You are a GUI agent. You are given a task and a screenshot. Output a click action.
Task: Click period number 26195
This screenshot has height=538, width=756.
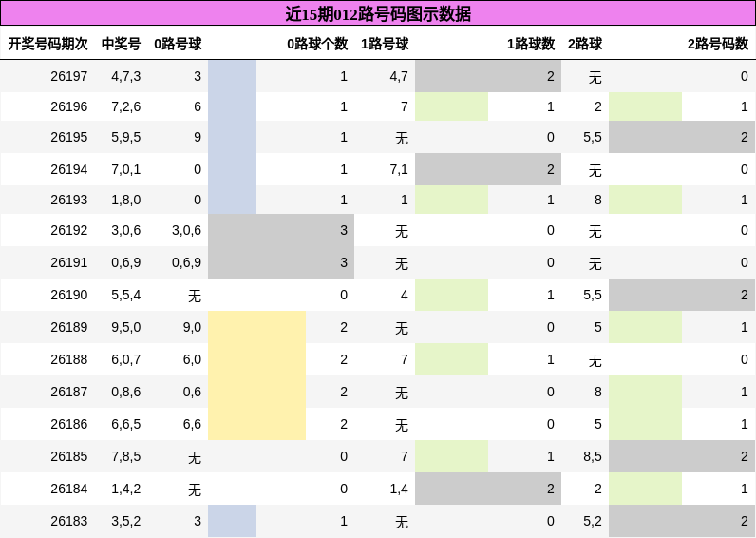pos(69,137)
